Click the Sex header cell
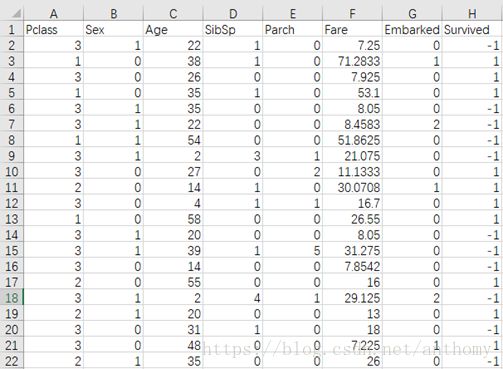Screen dimensions: 503x369 point(113,30)
